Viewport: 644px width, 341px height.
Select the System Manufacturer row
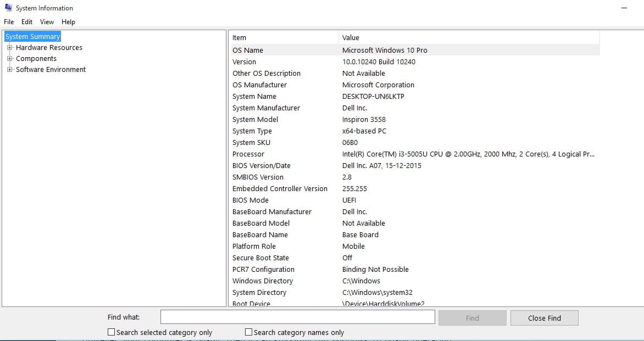[415, 108]
